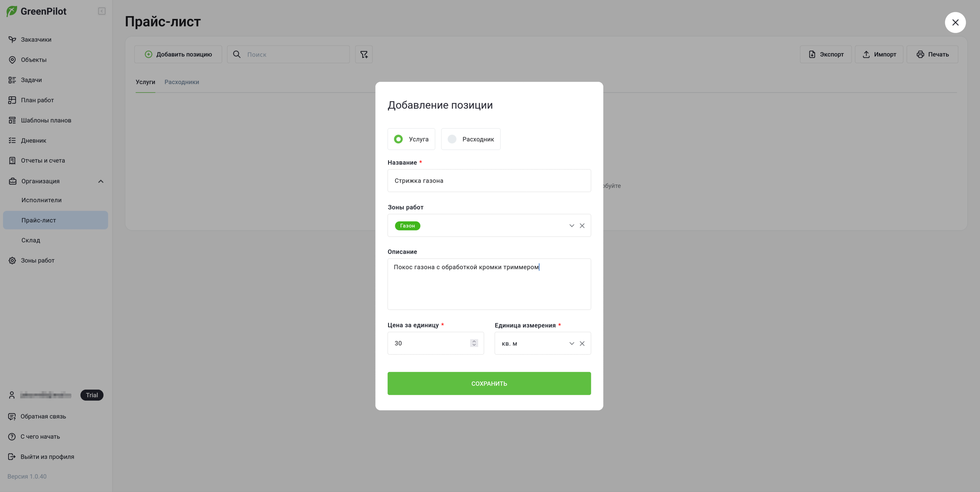Clear the кв. м unit selection

coord(582,343)
